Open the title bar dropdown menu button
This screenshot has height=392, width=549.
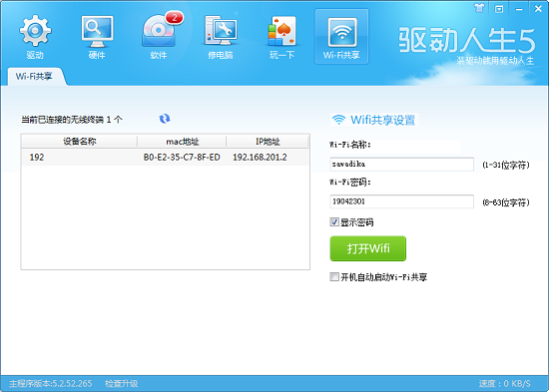499,9
